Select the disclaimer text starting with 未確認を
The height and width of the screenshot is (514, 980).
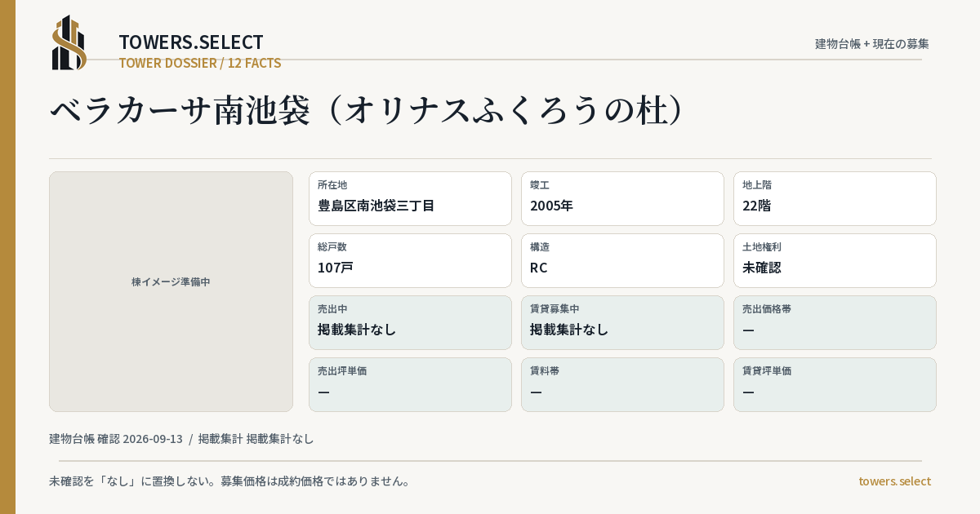229,481
